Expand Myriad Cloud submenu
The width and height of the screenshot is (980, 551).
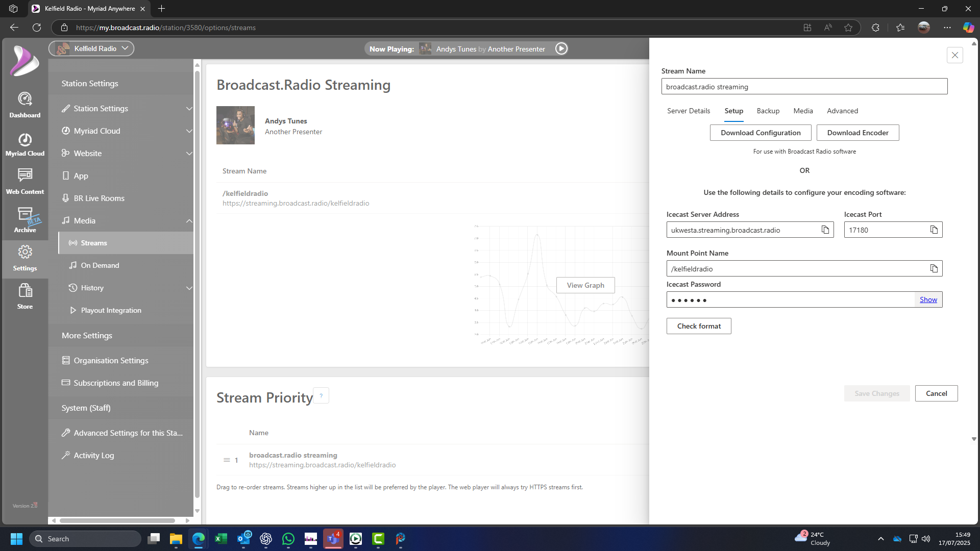point(189,131)
